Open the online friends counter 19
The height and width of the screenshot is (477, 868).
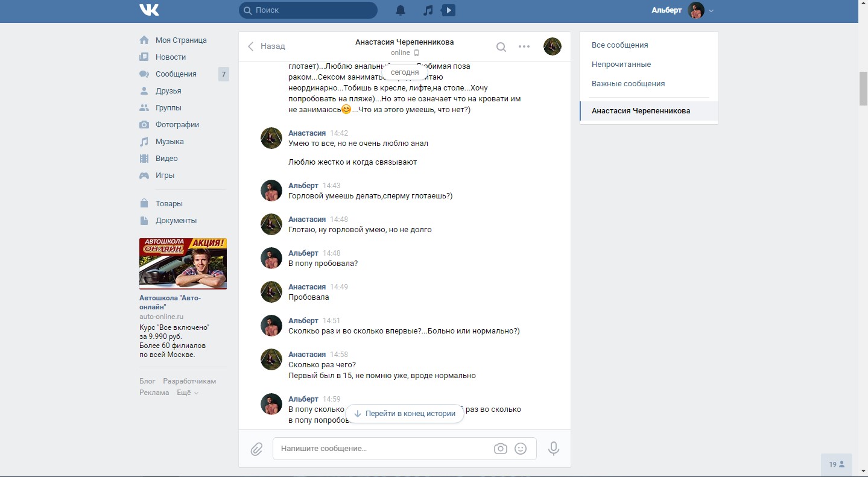(837, 464)
